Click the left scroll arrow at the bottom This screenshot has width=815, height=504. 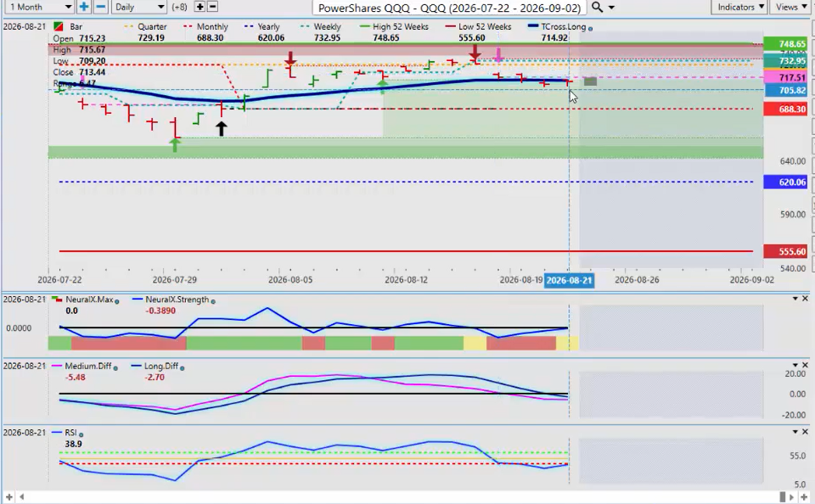click(x=22, y=496)
